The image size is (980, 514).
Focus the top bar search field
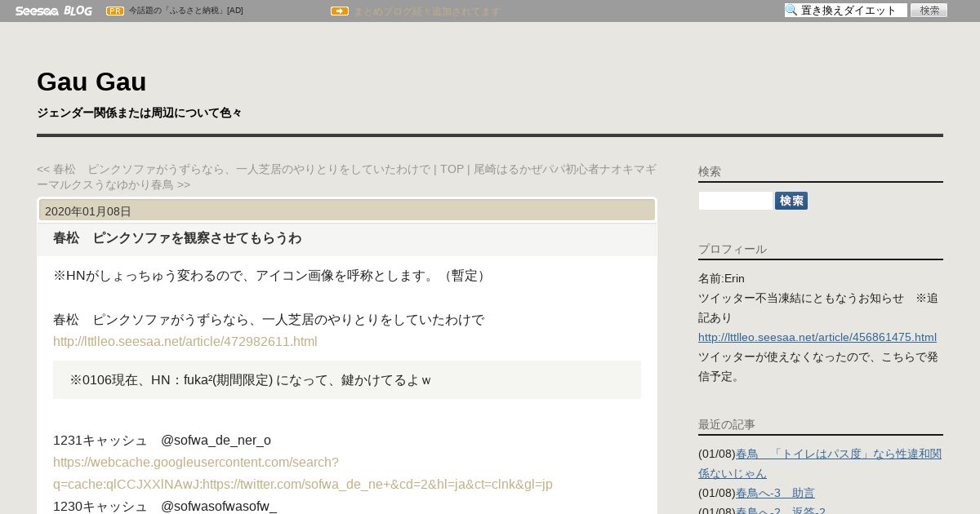(846, 11)
